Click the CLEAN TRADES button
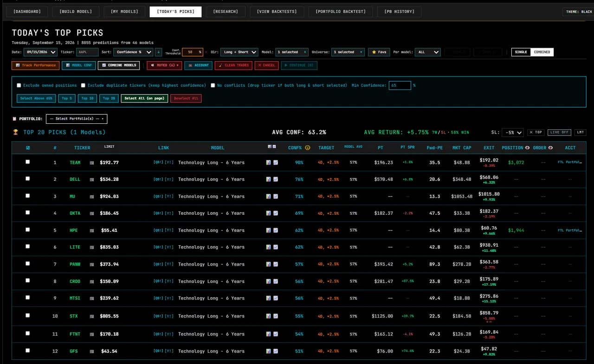The height and width of the screenshot is (364, 594). pos(233,65)
